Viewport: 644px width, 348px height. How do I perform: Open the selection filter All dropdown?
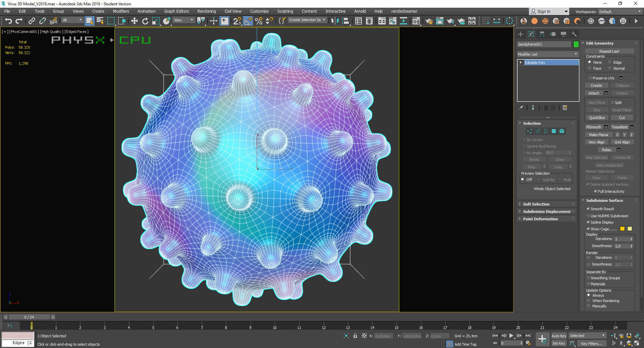(72, 20)
